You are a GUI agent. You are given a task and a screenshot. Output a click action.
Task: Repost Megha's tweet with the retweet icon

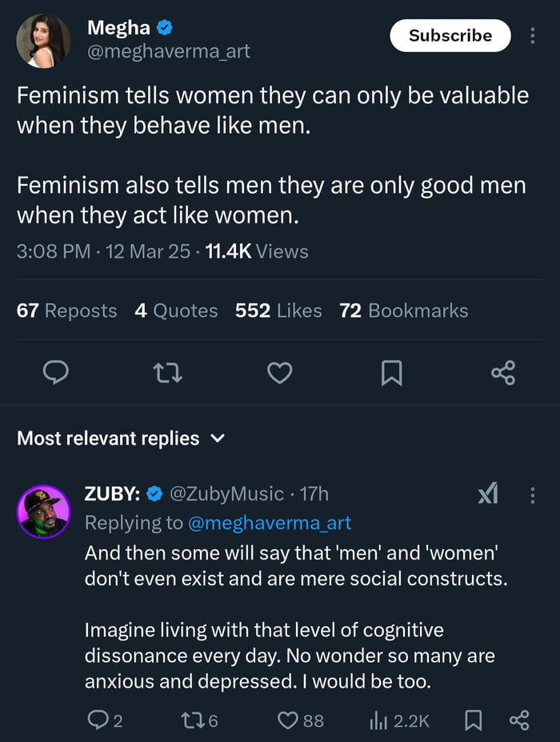tap(167, 373)
